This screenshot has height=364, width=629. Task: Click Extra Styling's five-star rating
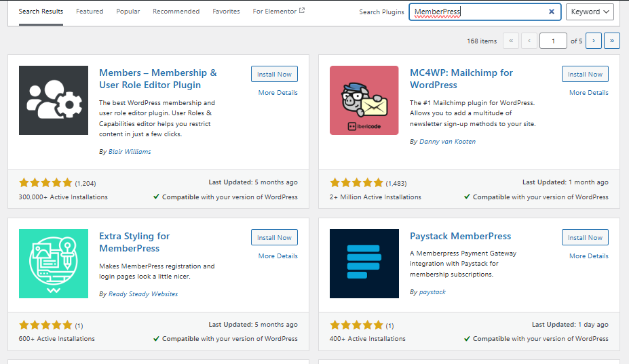tap(45, 325)
